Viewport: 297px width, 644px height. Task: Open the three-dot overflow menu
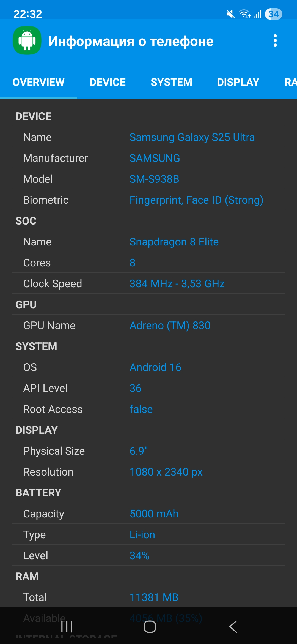click(x=275, y=41)
